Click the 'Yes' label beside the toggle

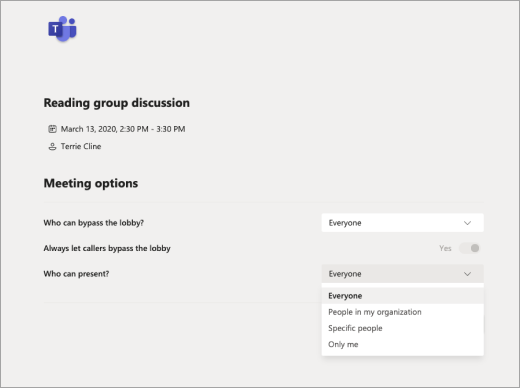[445, 248]
